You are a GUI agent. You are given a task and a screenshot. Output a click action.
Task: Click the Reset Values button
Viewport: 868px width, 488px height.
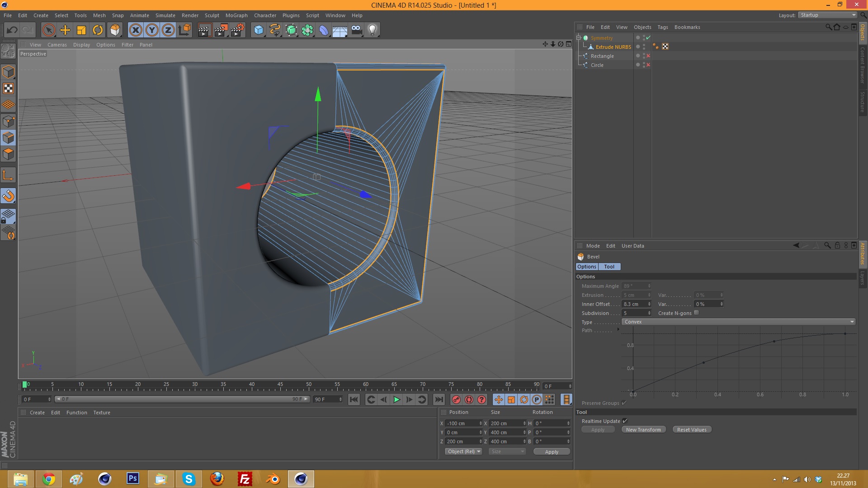(x=691, y=430)
